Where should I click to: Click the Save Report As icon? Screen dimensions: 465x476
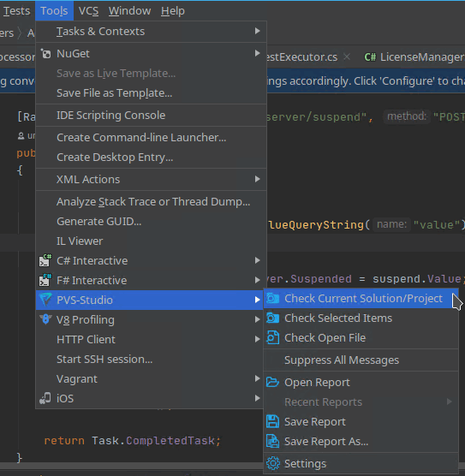tap(272, 441)
